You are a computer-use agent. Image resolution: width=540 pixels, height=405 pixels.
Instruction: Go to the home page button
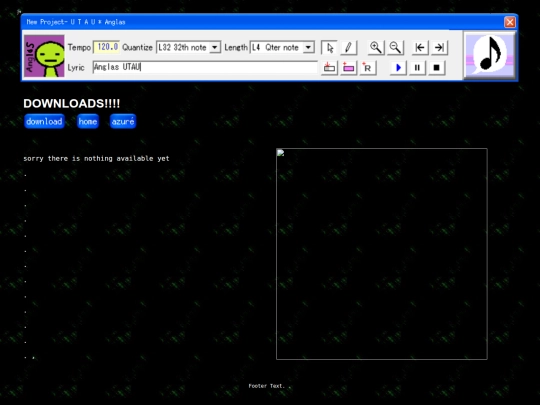tap(88, 121)
